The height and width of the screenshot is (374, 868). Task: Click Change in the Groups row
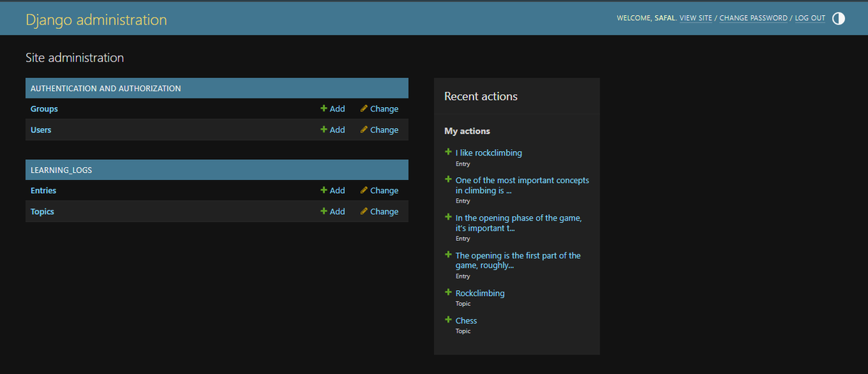pos(379,109)
